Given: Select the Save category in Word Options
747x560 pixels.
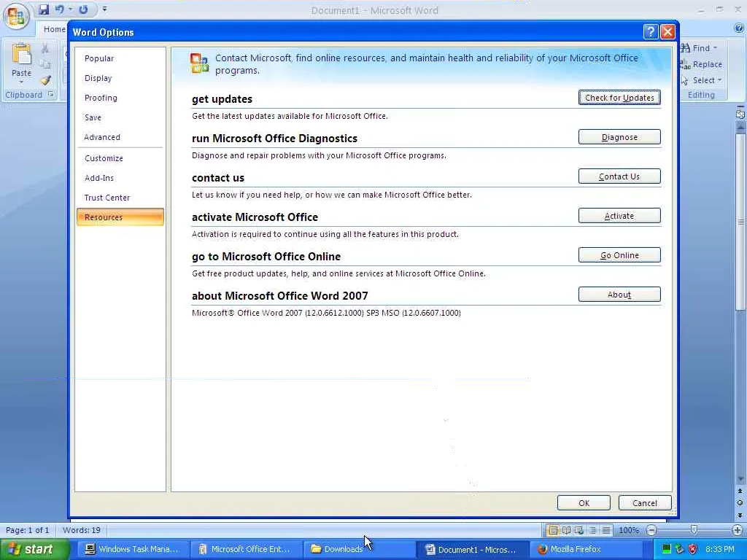Looking at the screenshot, I should click(x=120, y=117).
